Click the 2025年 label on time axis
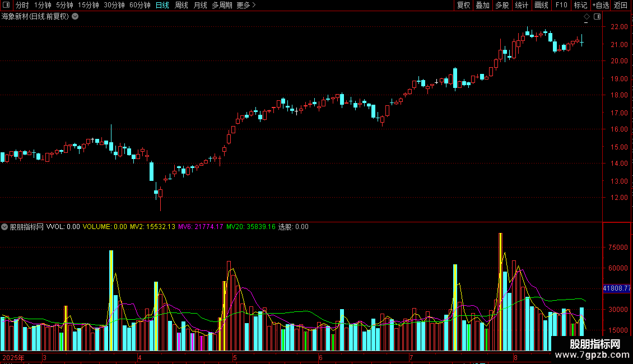 click(x=13, y=357)
